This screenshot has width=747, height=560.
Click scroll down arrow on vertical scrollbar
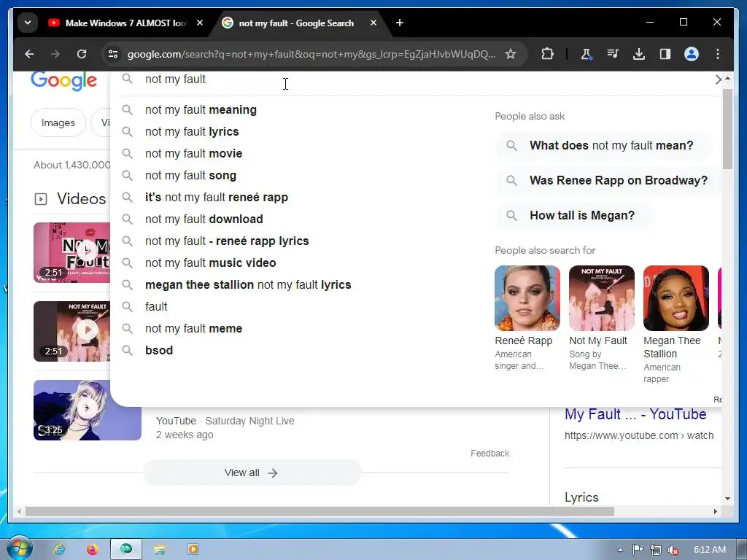(x=727, y=499)
